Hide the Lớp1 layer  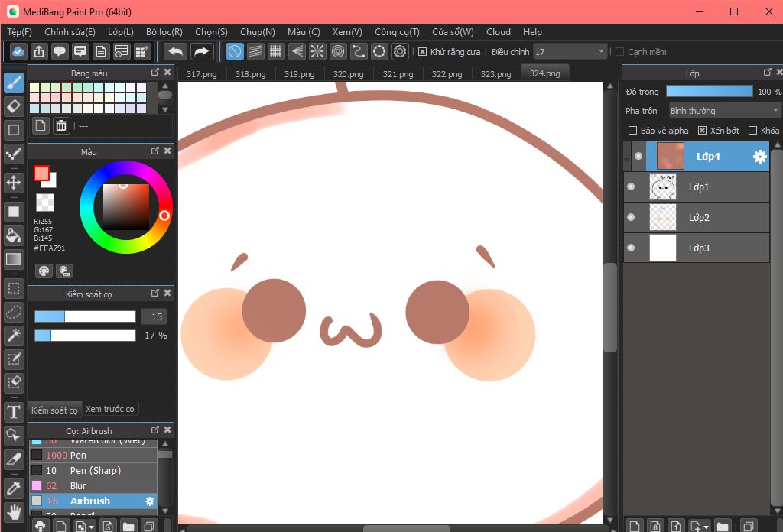pos(631,187)
